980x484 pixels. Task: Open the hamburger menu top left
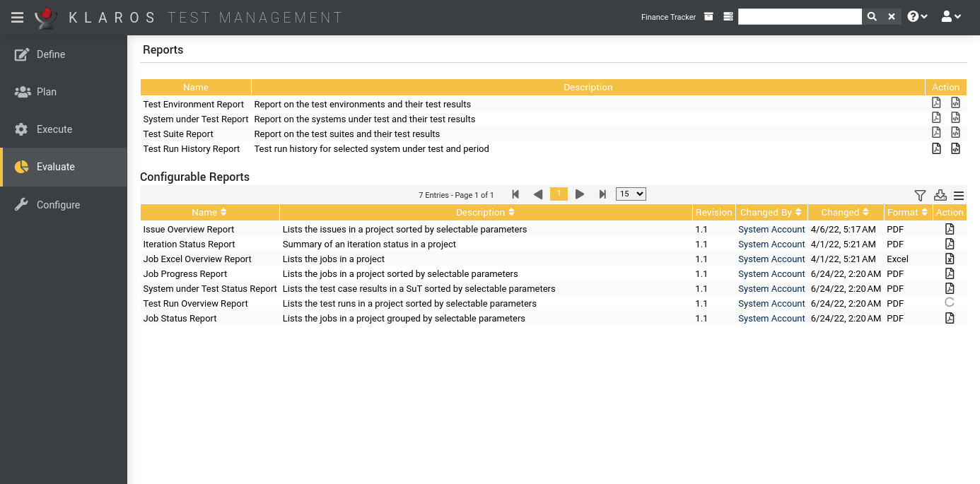18,17
